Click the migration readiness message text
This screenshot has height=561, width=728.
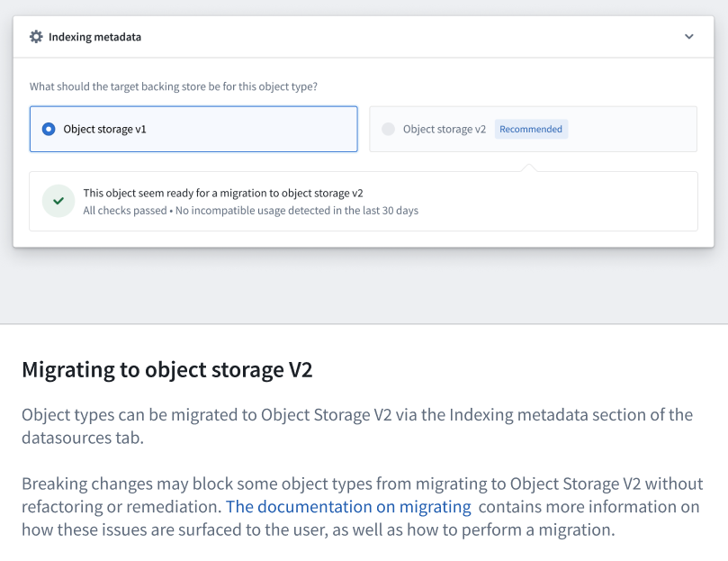click(x=223, y=193)
